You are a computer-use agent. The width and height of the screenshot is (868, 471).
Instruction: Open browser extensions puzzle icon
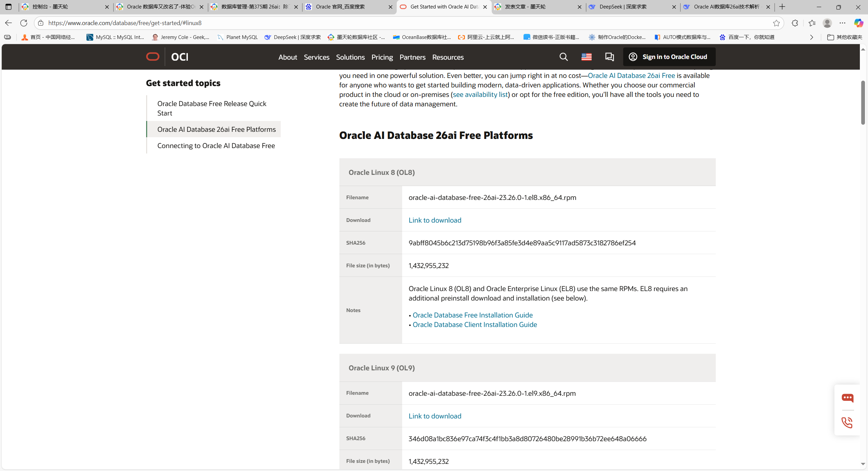795,23
